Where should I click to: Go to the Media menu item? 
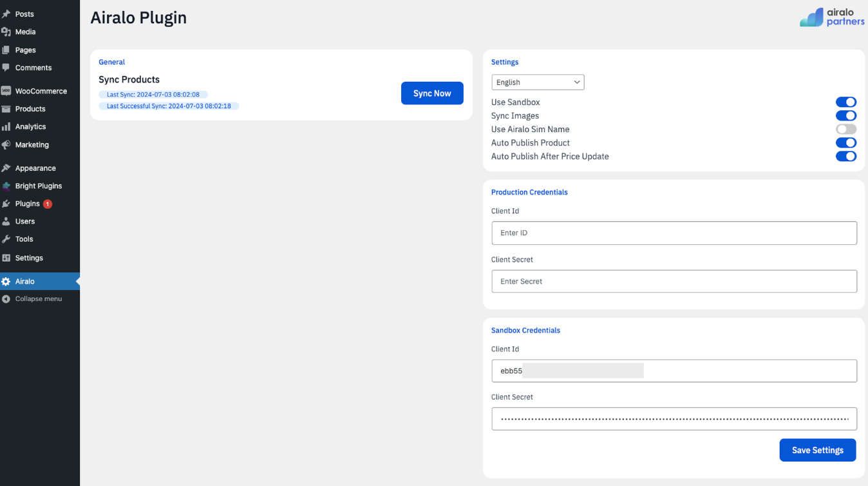40,32
